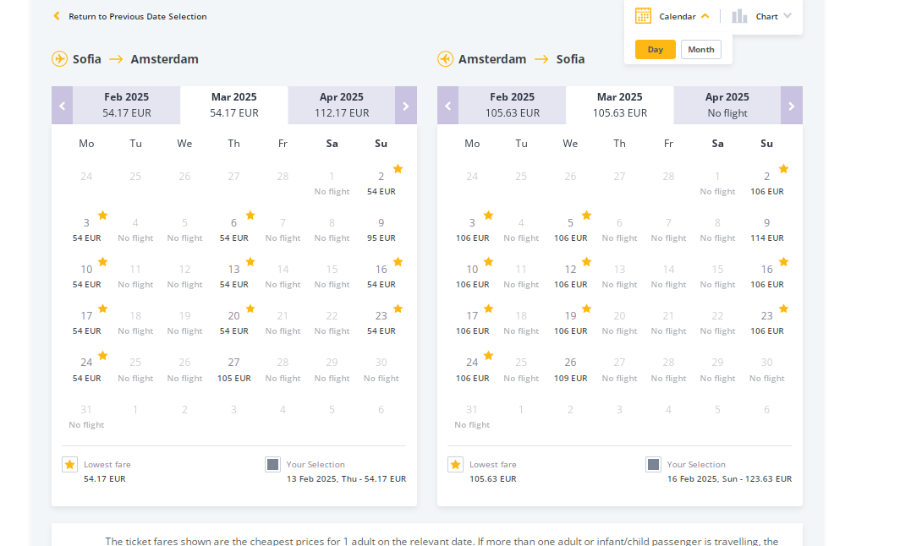Click Your Selection swatch in outbound legend
The width and height of the screenshot is (900, 546).
273,464
